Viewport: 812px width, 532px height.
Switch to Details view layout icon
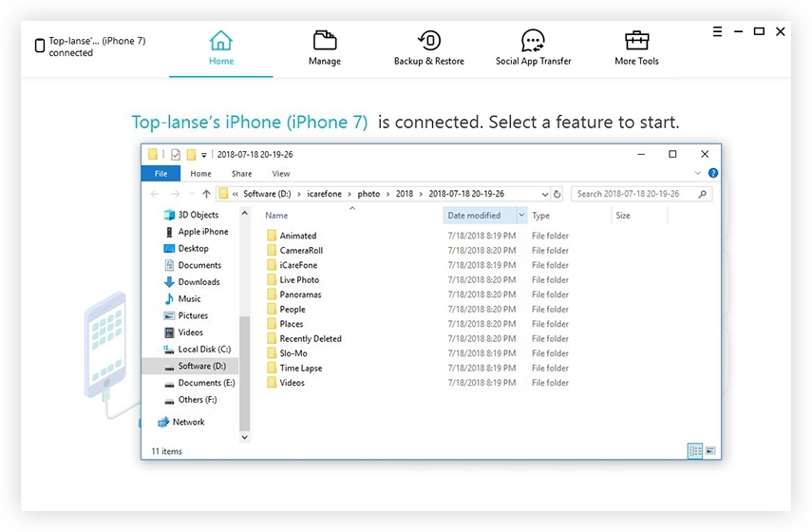[695, 451]
